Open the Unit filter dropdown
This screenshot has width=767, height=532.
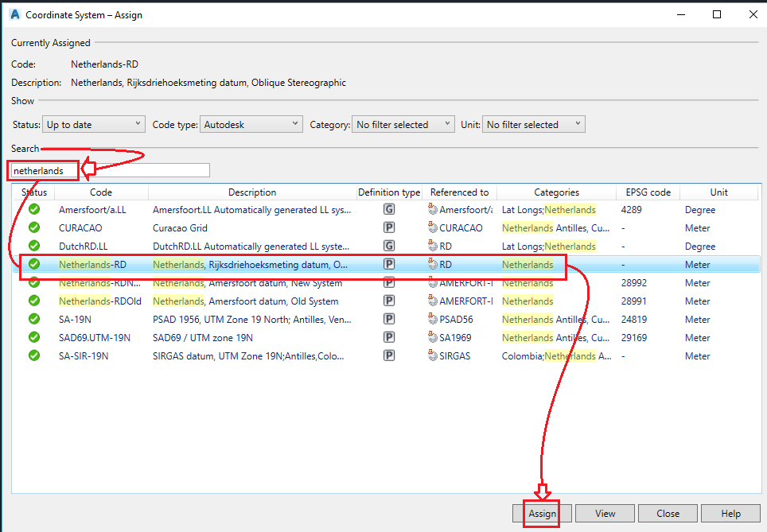click(533, 124)
